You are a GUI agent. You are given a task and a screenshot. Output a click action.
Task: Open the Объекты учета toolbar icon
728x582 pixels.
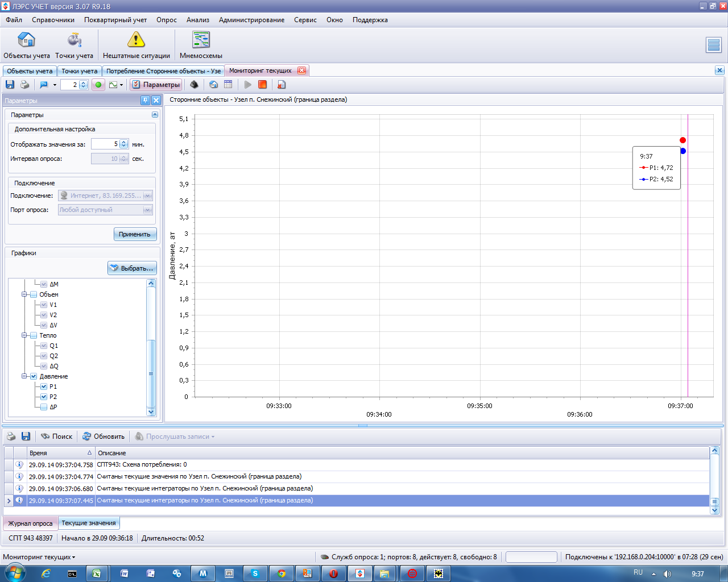[27, 45]
